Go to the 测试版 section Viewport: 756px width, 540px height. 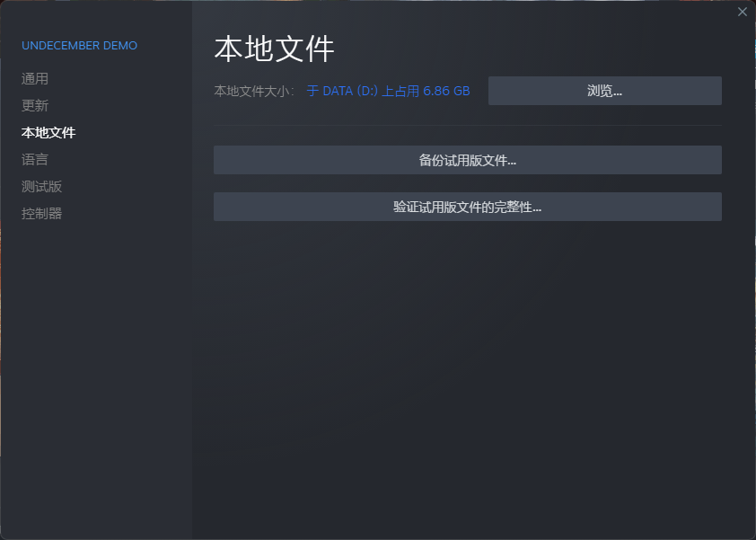pos(41,187)
